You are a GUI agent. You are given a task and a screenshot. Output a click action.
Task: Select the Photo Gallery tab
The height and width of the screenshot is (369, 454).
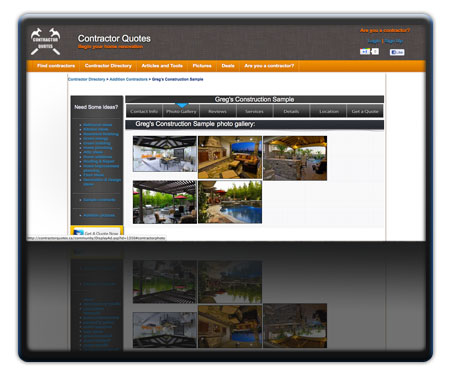point(181,111)
